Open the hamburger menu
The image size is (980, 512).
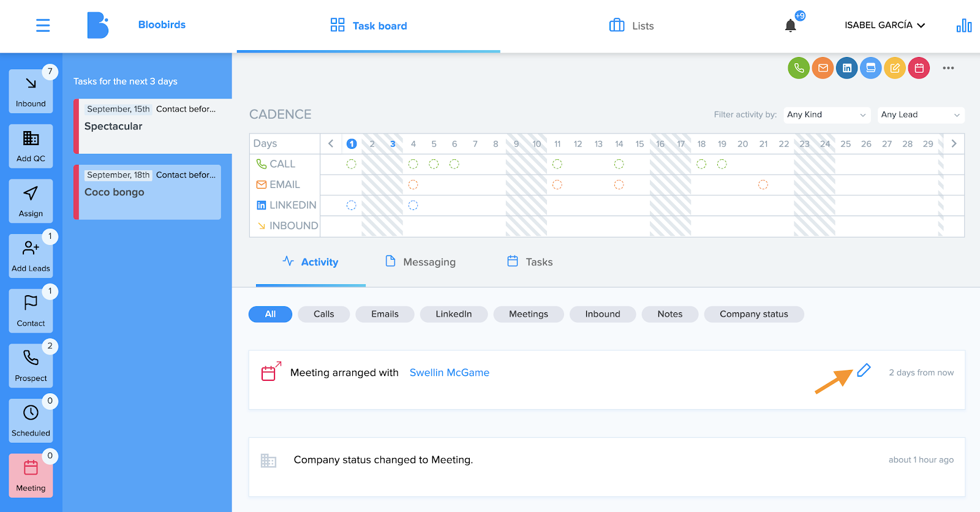click(x=43, y=25)
